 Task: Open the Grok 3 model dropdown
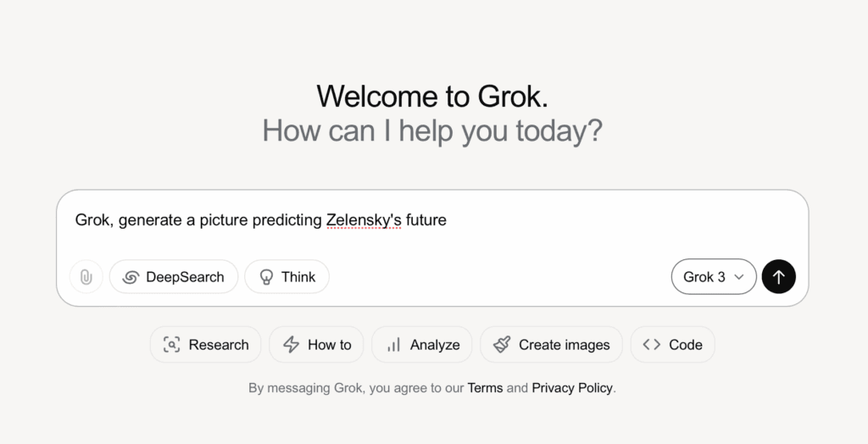714,277
